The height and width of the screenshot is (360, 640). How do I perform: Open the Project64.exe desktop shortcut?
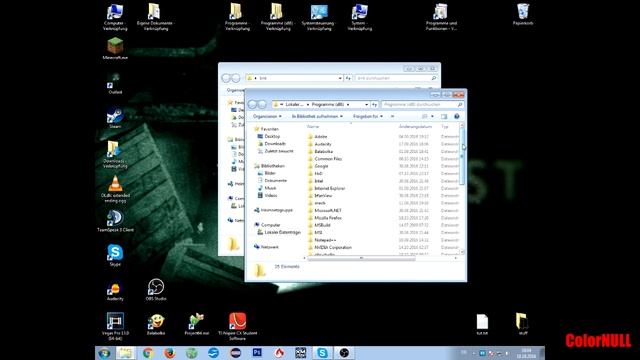pos(197,324)
